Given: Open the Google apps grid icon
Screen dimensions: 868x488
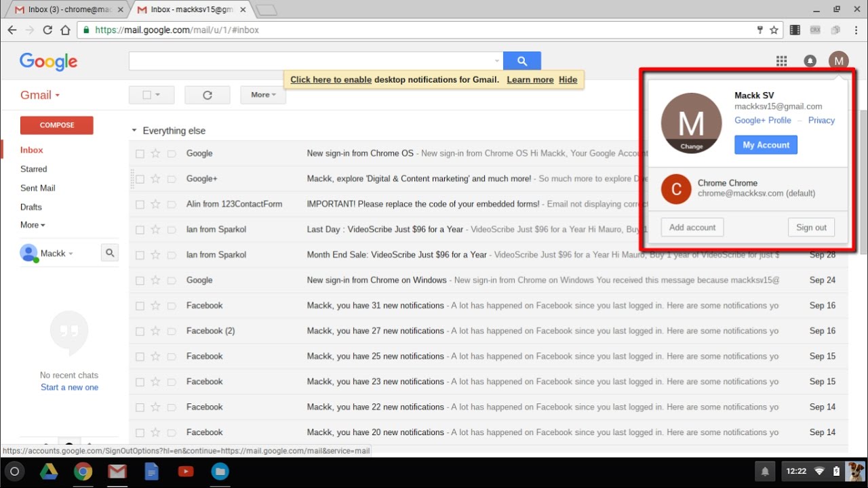Looking at the screenshot, I should coord(781,61).
